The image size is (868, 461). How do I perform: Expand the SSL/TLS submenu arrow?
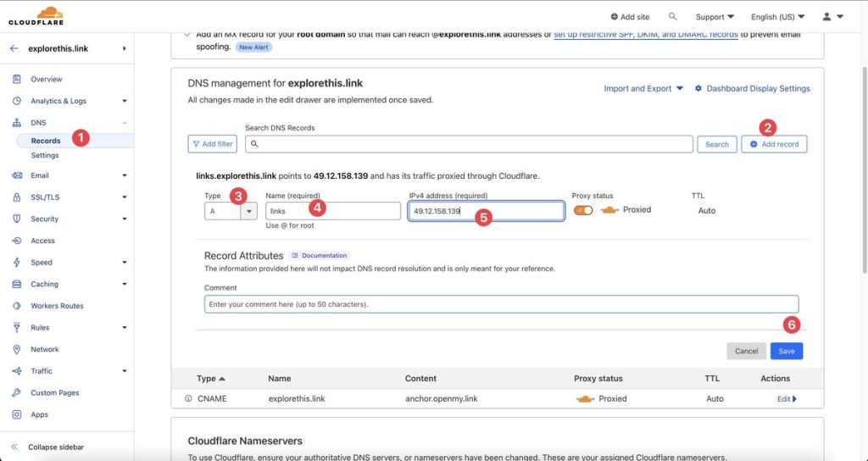click(x=124, y=197)
